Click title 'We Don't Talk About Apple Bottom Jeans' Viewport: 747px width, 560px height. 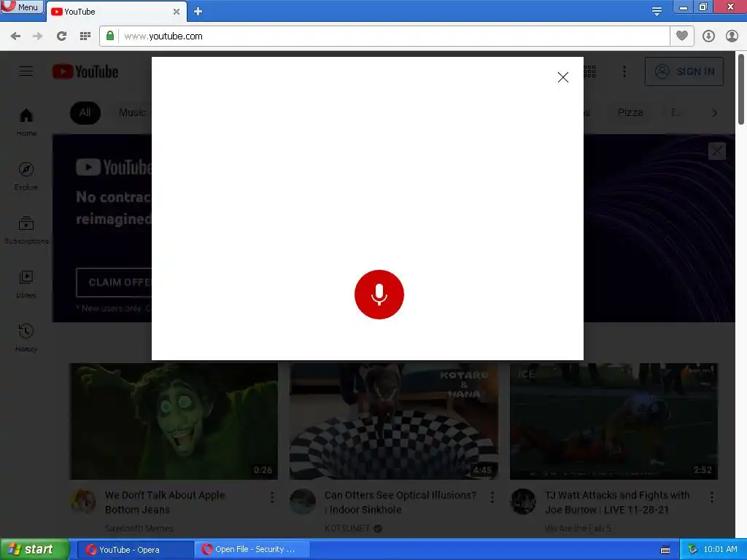165,502
